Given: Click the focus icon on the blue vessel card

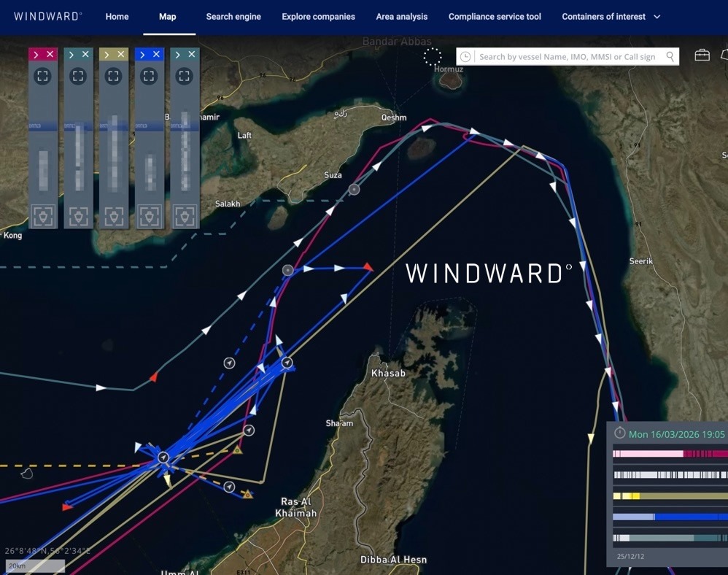Looking at the screenshot, I should [149, 75].
